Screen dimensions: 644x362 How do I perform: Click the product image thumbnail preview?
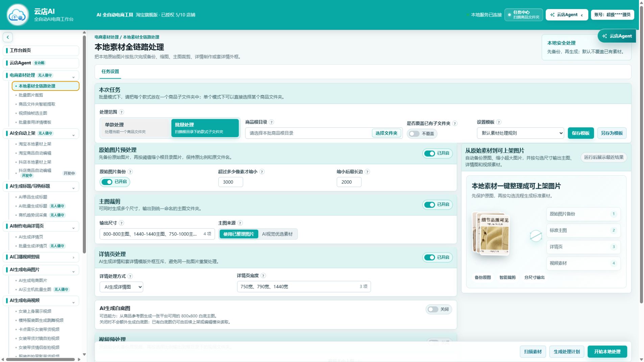pos(491,233)
